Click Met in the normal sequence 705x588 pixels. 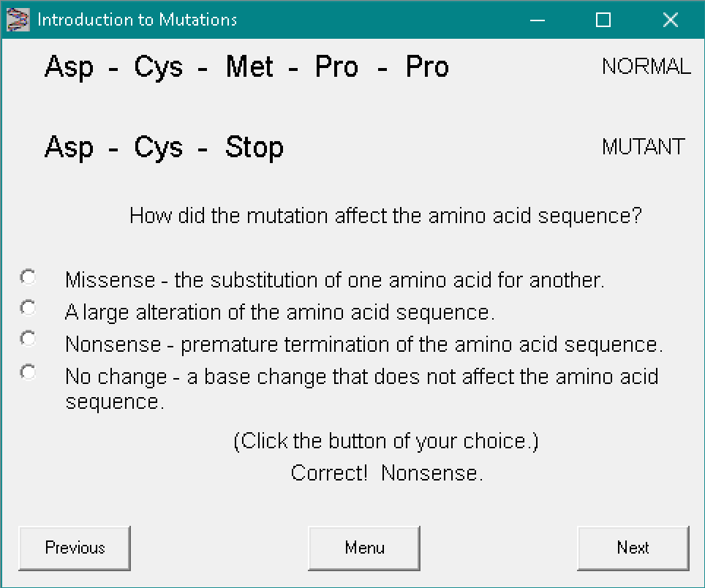(249, 67)
